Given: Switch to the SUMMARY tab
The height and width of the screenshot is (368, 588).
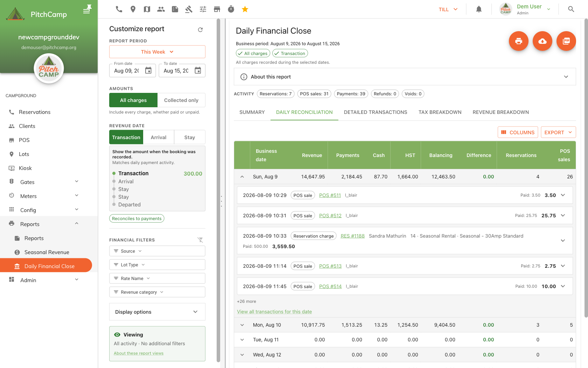Looking at the screenshot, I should (x=252, y=112).
